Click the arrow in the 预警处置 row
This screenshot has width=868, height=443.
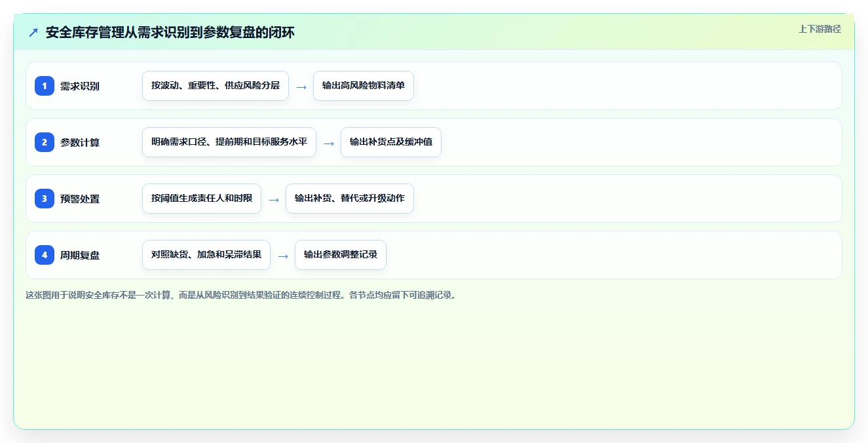[274, 199]
